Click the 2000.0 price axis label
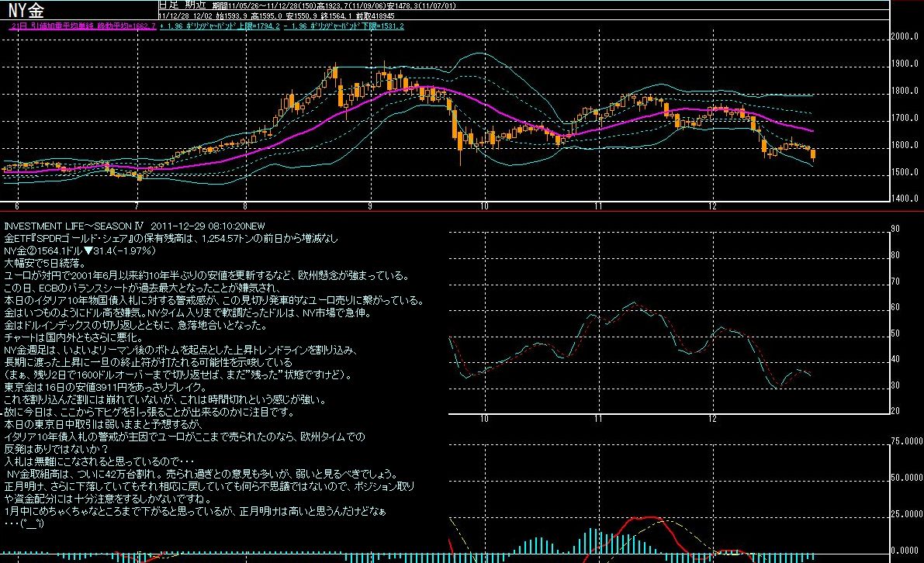This screenshot has height=563, width=924. click(905, 36)
